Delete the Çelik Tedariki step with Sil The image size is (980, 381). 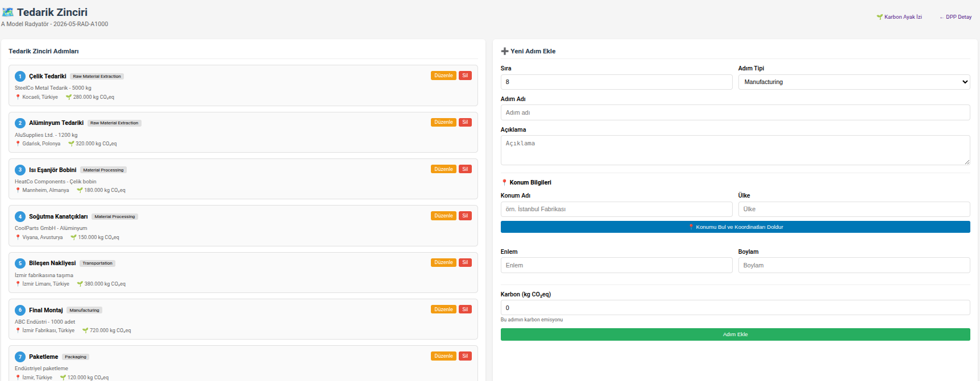click(x=465, y=76)
